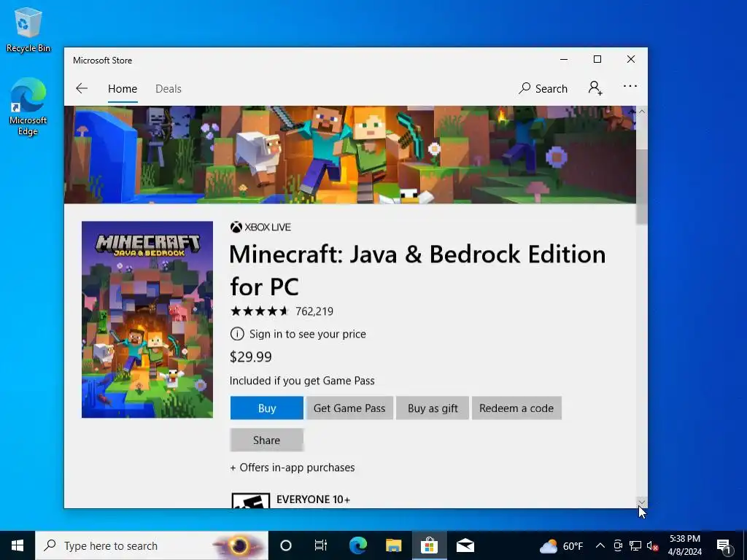747x560 pixels.
Task: Open the three-dot more menu
Action: pyautogui.click(x=630, y=87)
